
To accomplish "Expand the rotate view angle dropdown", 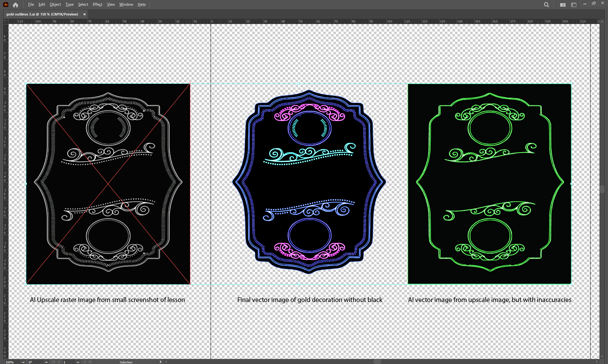I will click(46, 362).
